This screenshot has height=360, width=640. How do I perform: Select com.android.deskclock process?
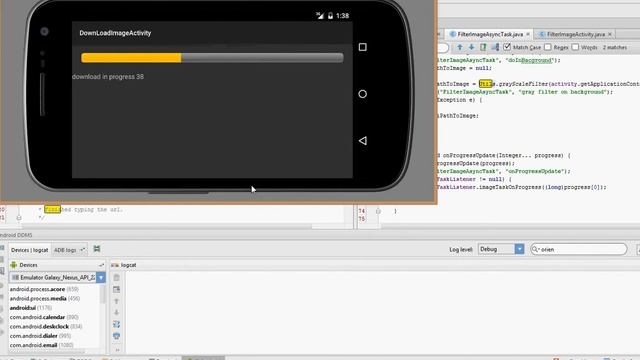(46, 327)
